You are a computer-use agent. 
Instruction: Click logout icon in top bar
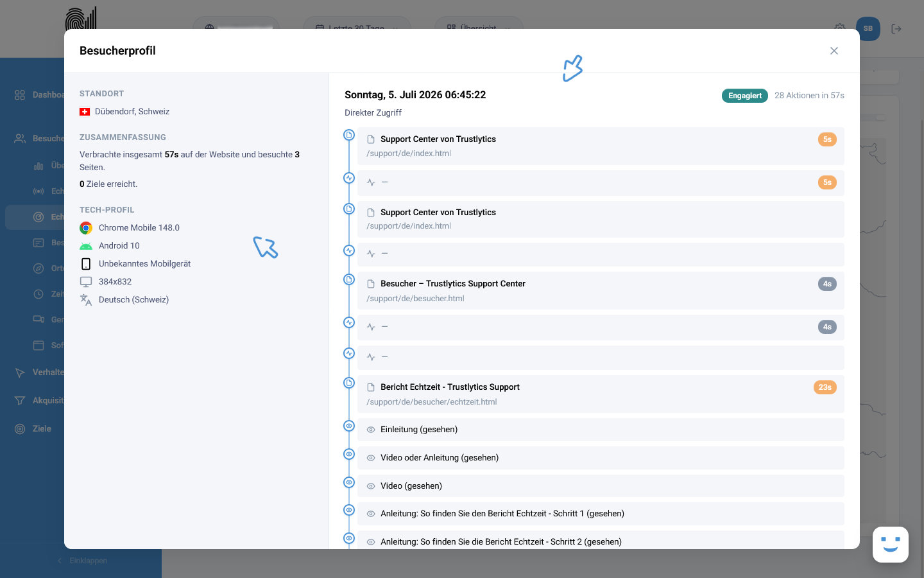pyautogui.click(x=896, y=29)
